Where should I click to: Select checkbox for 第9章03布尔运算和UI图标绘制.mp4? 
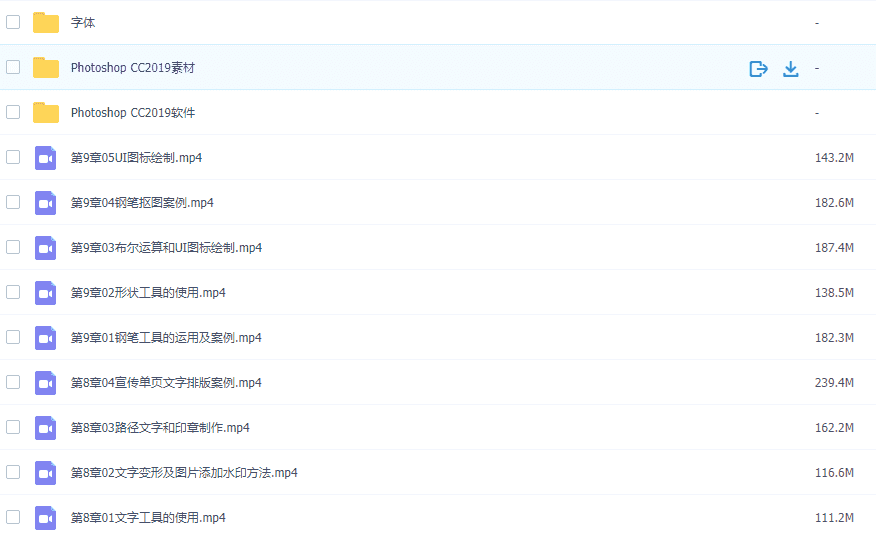point(13,247)
